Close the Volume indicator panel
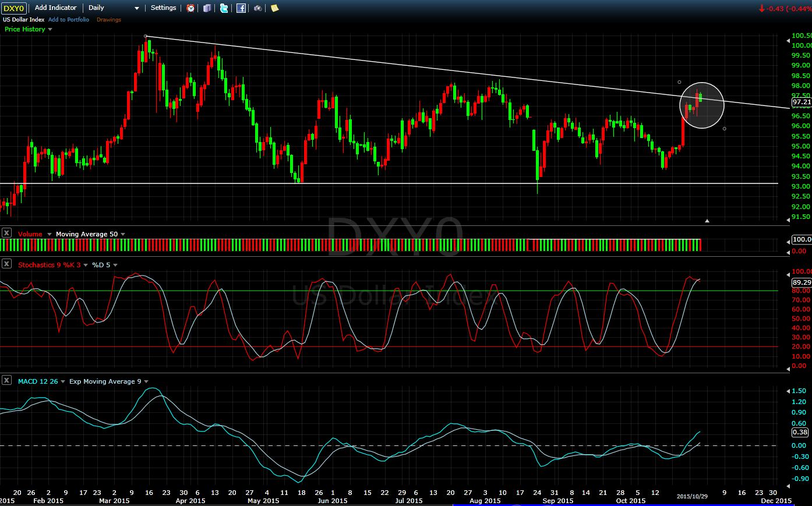Viewport: 812px width, 506px height. coord(6,233)
